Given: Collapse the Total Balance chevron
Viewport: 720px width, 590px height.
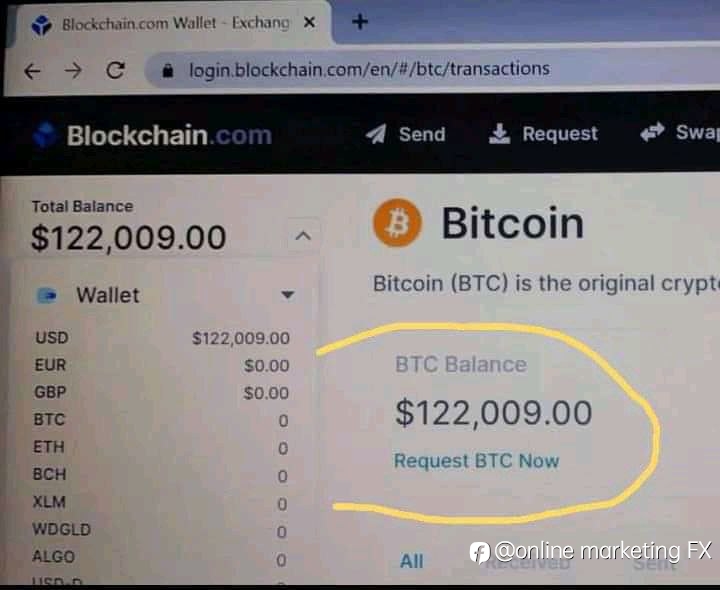Looking at the screenshot, I should 303,236.
